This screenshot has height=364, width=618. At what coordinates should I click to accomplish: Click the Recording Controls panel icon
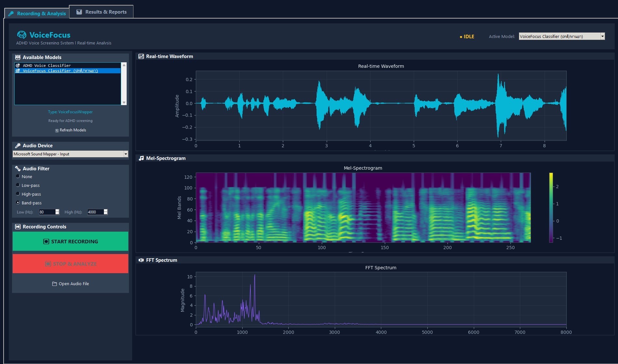pyautogui.click(x=18, y=227)
